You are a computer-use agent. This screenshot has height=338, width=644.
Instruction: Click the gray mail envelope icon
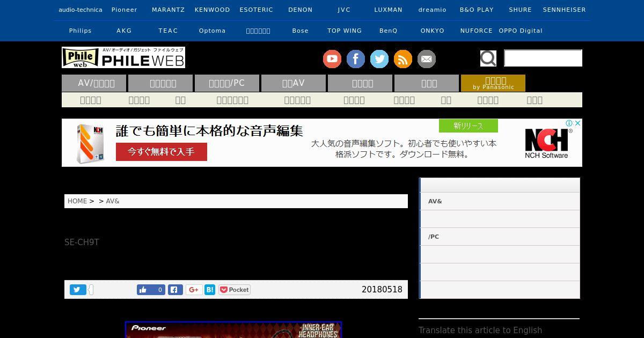click(x=427, y=59)
